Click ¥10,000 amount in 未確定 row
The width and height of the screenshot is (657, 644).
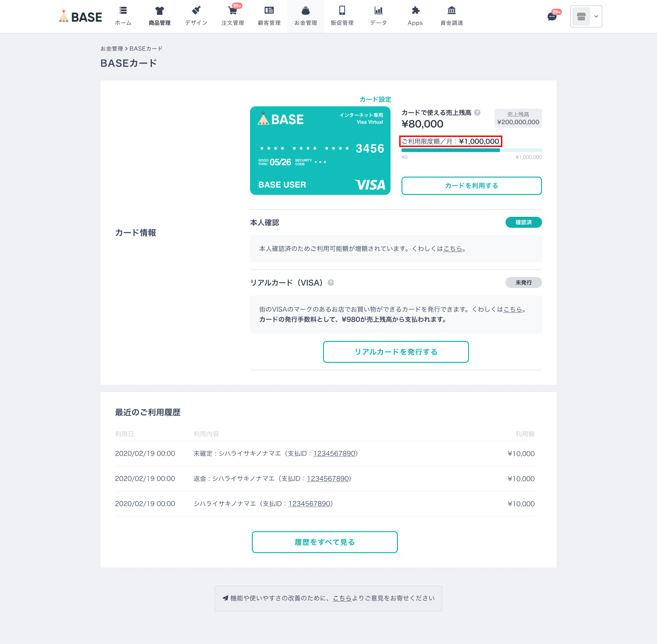521,453
